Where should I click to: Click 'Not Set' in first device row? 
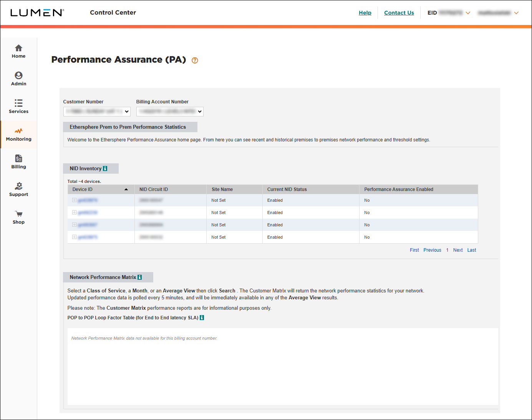coord(218,200)
